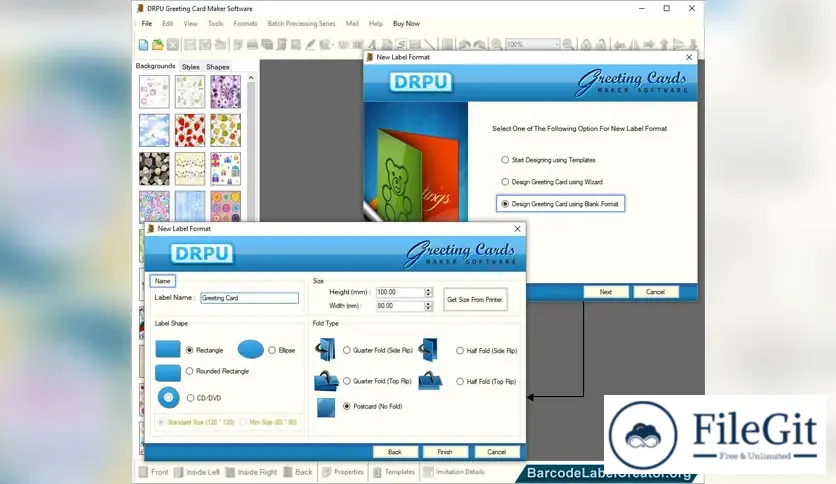The width and height of the screenshot is (836, 484).
Task: Click the right arrow align icon
Action: point(649,45)
